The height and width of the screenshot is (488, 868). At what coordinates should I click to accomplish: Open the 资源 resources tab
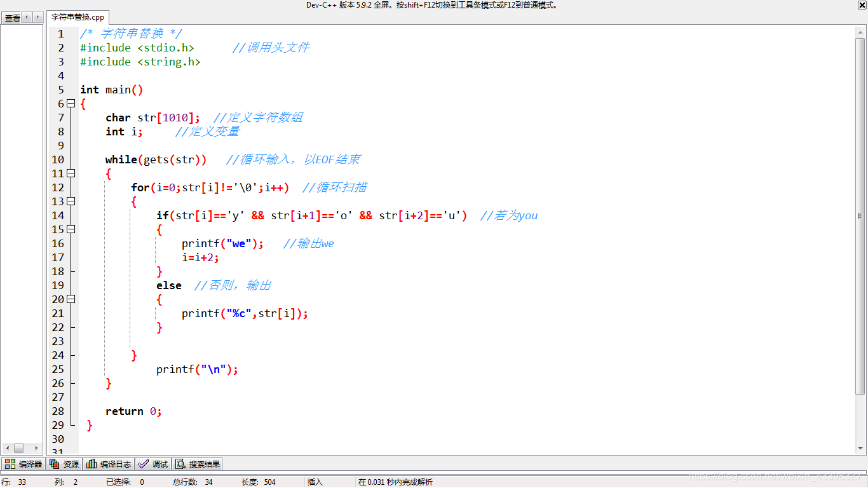coord(65,464)
